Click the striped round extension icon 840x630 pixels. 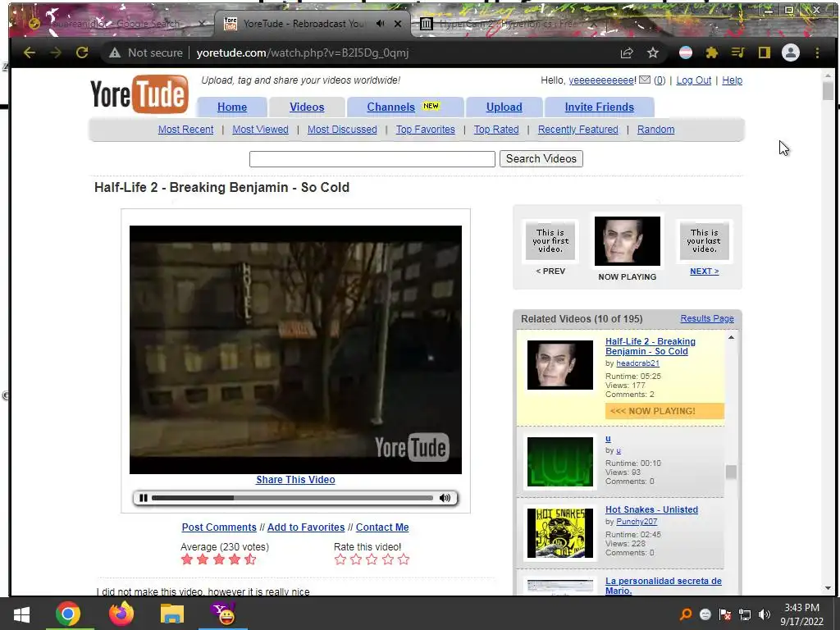[686, 52]
